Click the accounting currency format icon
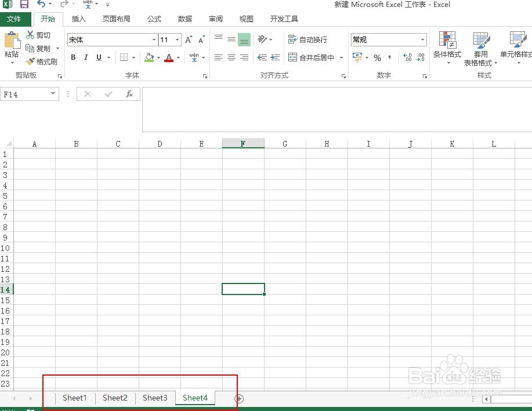Viewport: 532px width, 411px height. (x=357, y=57)
